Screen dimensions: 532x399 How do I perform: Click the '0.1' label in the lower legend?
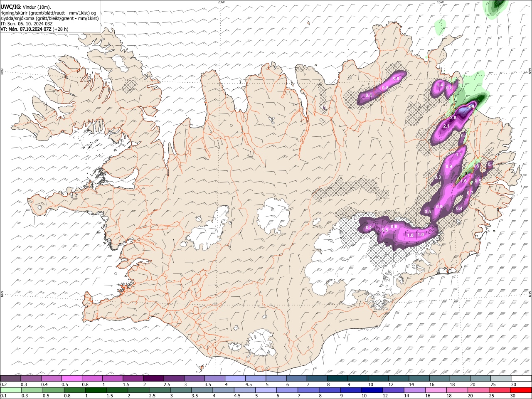point(3,396)
